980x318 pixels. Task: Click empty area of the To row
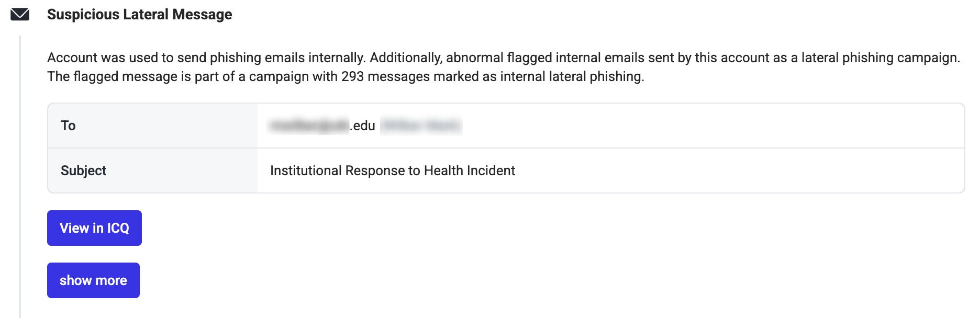tap(712, 126)
